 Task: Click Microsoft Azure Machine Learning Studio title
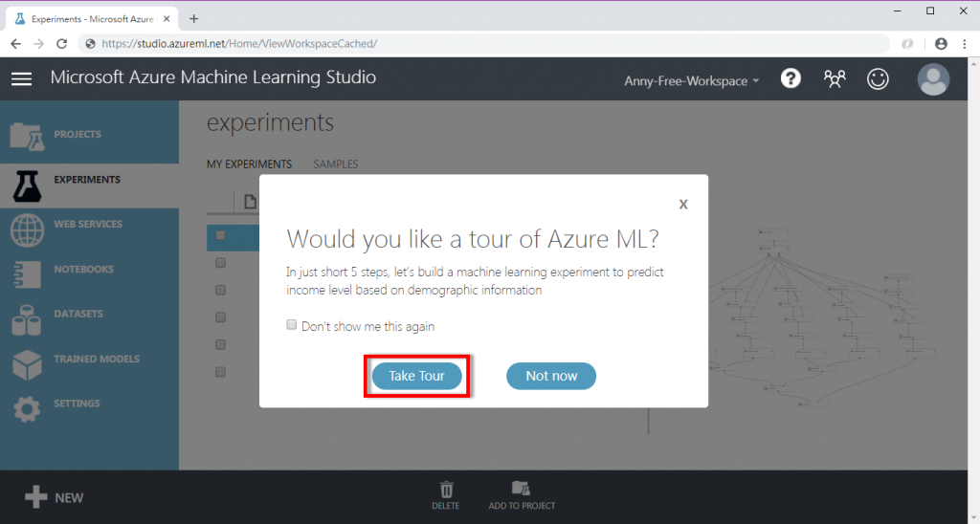tap(213, 77)
